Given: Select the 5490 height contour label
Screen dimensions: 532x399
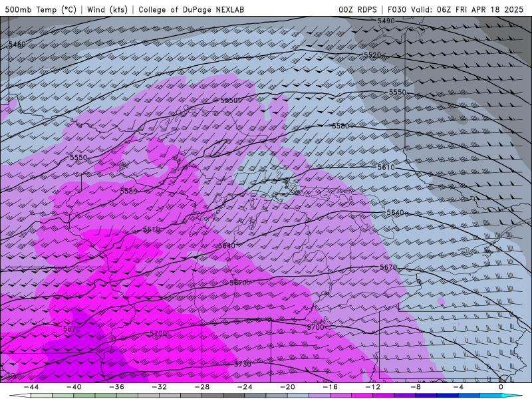Looking at the screenshot, I should click(x=386, y=21).
